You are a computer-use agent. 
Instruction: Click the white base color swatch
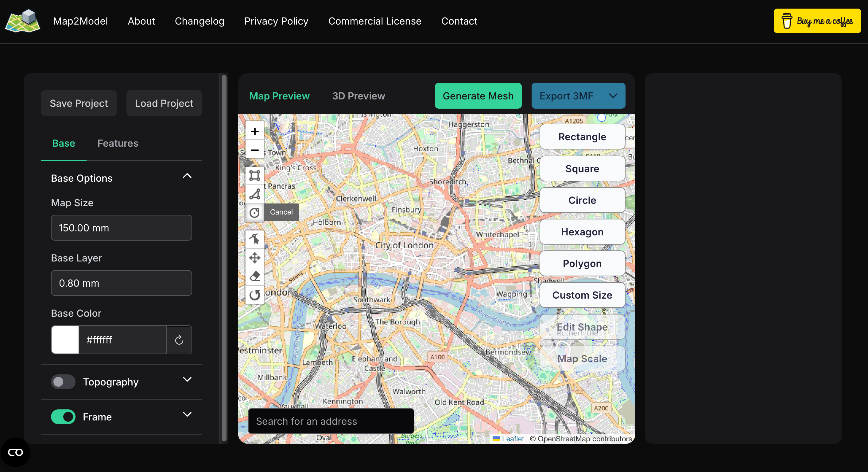tap(65, 340)
